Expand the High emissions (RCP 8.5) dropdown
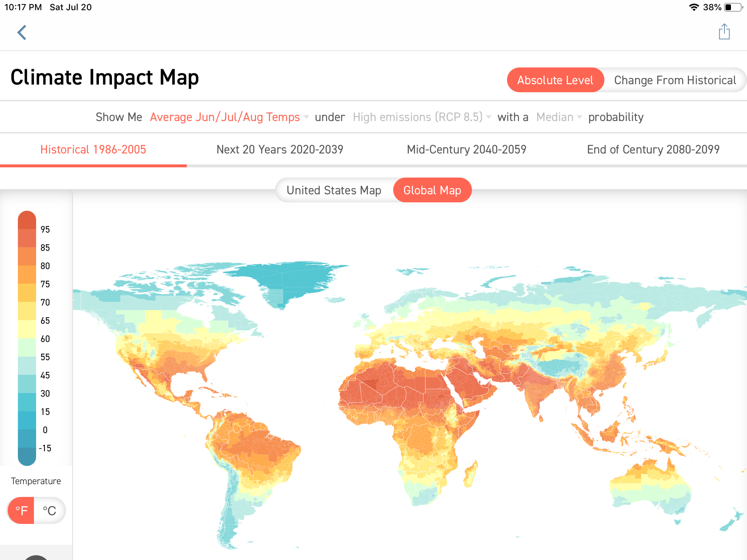This screenshot has height=560, width=747. coord(418,117)
